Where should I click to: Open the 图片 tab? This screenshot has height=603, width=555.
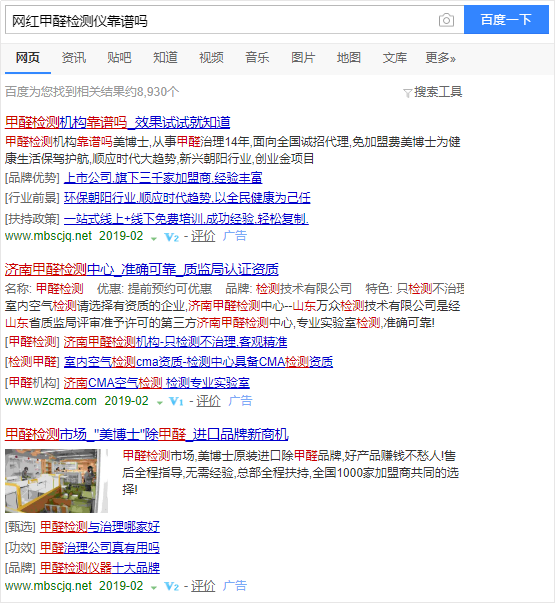coord(303,58)
